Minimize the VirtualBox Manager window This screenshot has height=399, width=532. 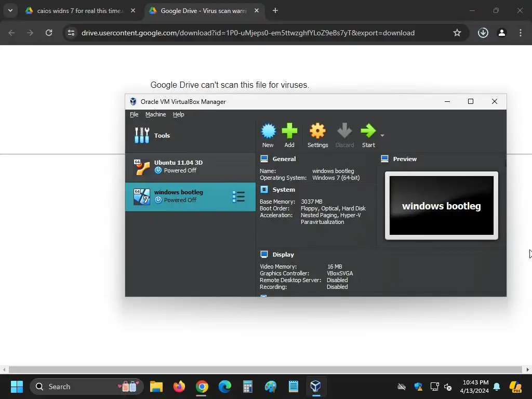[447, 101]
